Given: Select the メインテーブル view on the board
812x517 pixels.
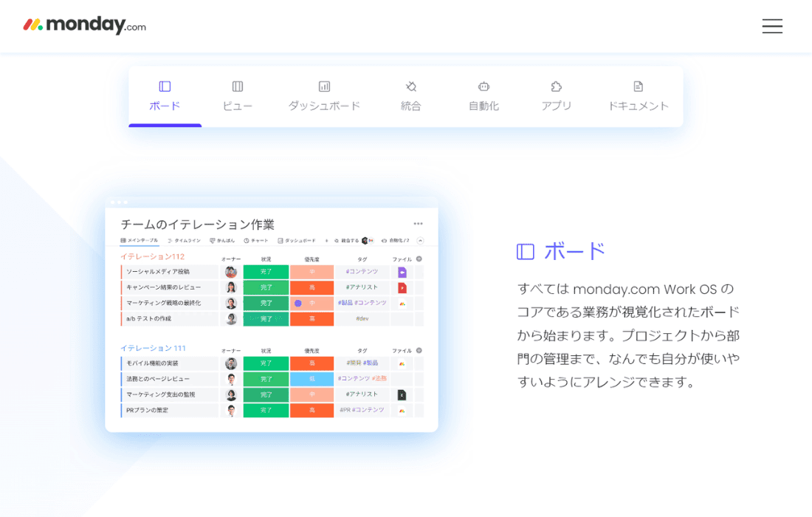Looking at the screenshot, I should 140,240.
